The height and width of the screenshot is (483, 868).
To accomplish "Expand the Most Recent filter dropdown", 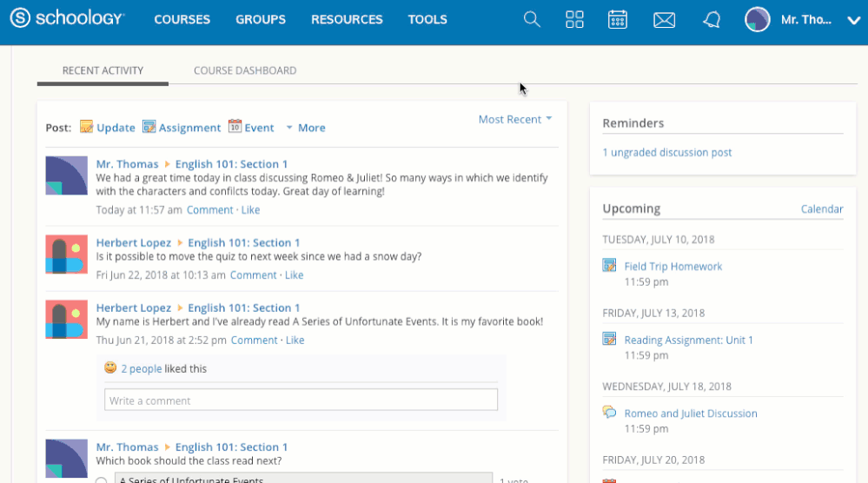I will click(515, 119).
